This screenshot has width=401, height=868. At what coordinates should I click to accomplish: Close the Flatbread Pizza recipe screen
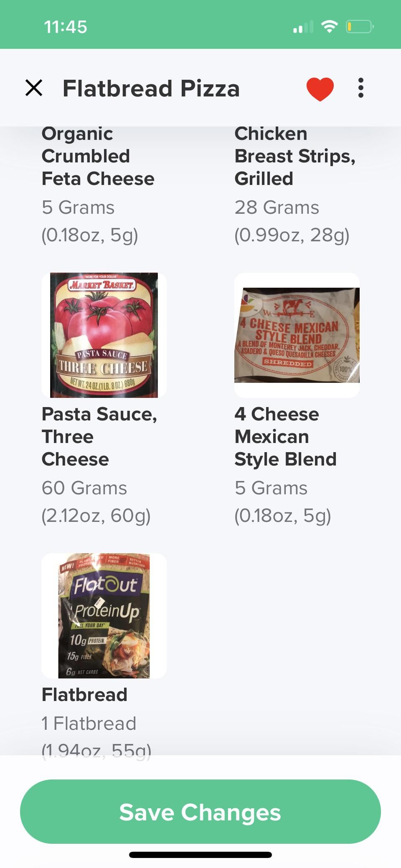pyautogui.click(x=34, y=88)
